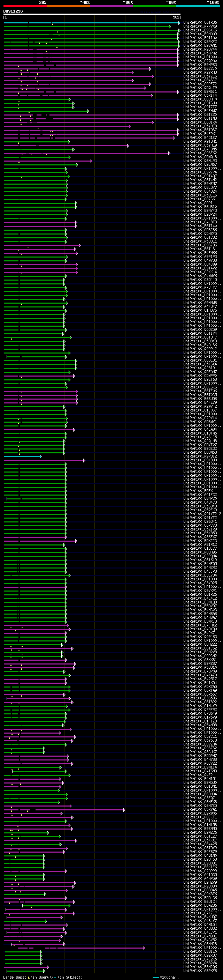
Task: Select hit UniRef100_A8IR12
Action: click(x=200, y=544)
